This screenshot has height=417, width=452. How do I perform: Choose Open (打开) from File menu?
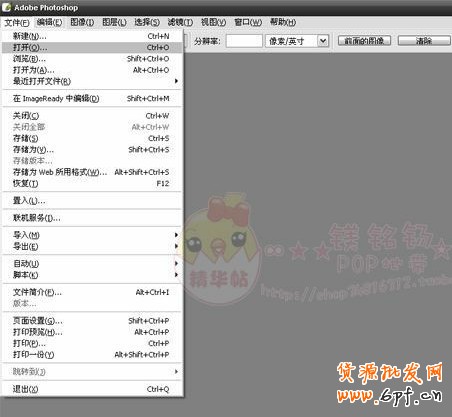click(92, 47)
